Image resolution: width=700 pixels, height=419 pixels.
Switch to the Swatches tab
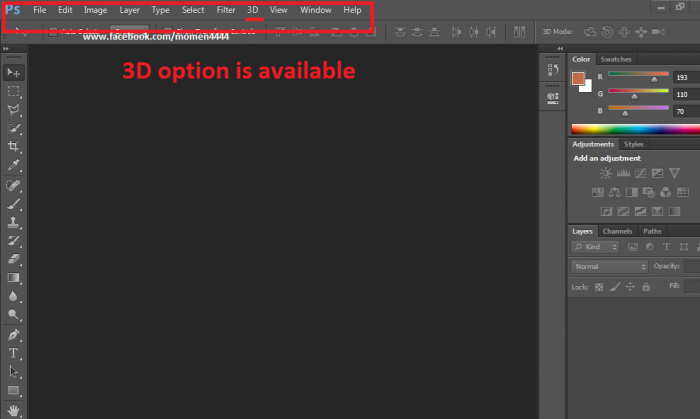coord(616,59)
